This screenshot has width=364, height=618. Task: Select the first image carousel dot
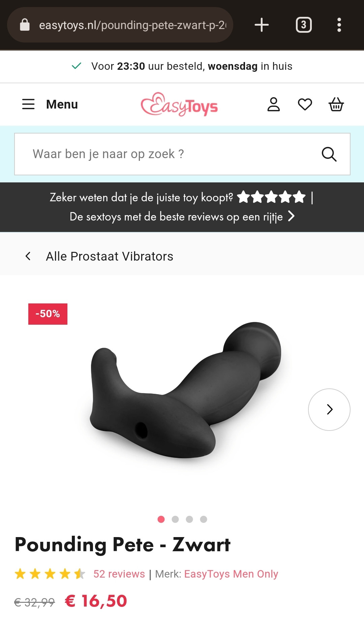tap(161, 519)
